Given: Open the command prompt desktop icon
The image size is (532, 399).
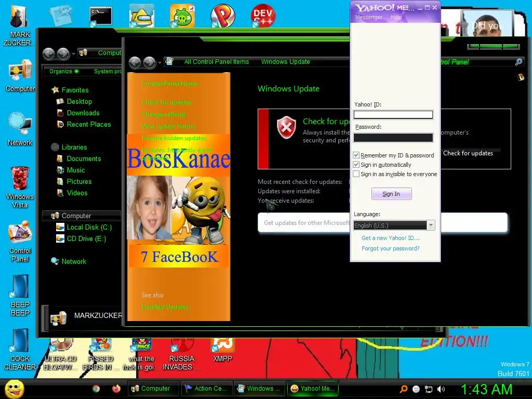Looking at the screenshot, I should (101, 16).
